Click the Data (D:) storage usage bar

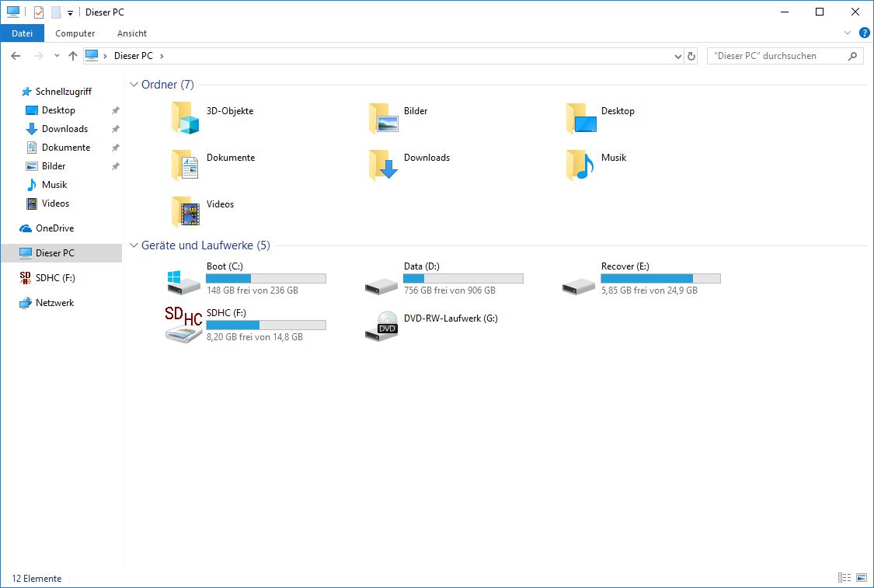click(x=463, y=279)
